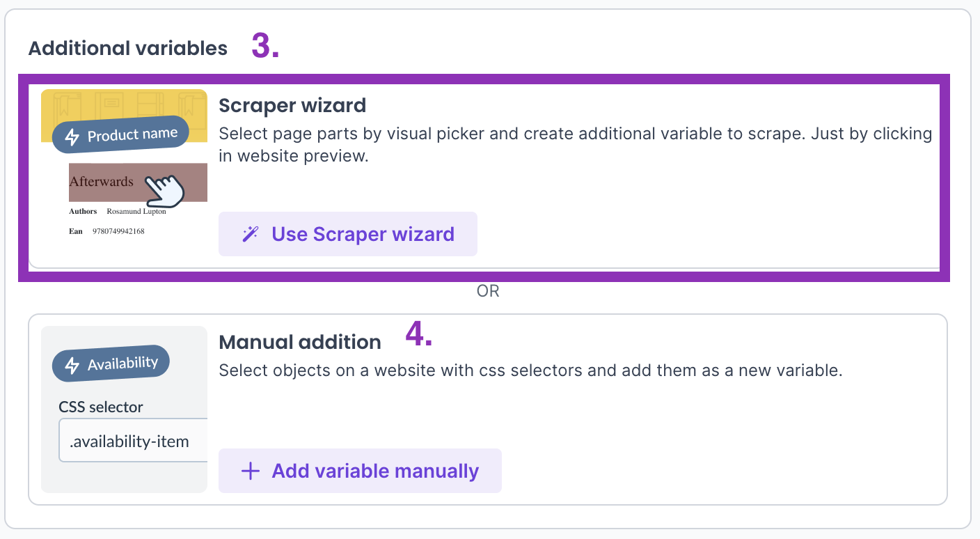Image resolution: width=980 pixels, height=539 pixels.
Task: Click the plus icon for manual addition
Action: pos(250,471)
